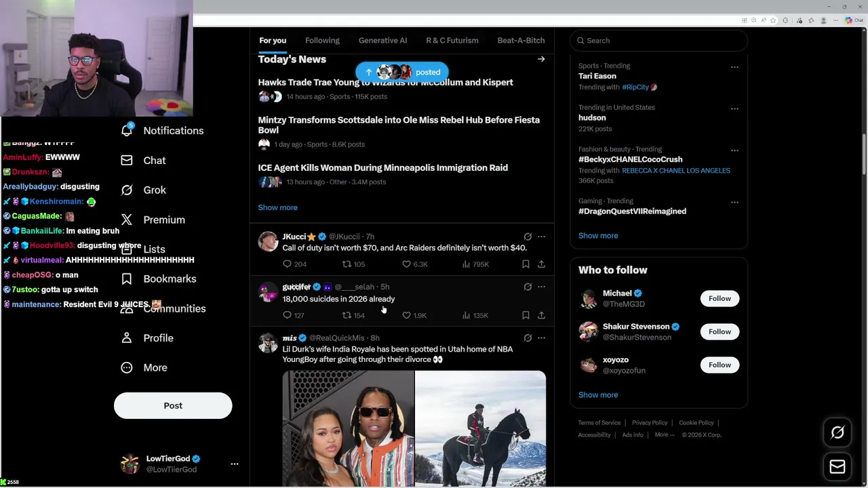Follow Michael @TheMG3D

coord(719,299)
